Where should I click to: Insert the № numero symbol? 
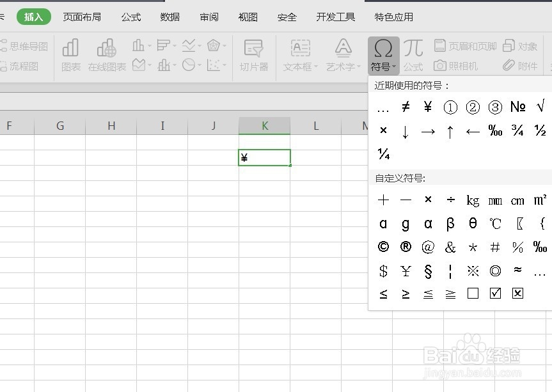pyautogui.click(x=518, y=107)
